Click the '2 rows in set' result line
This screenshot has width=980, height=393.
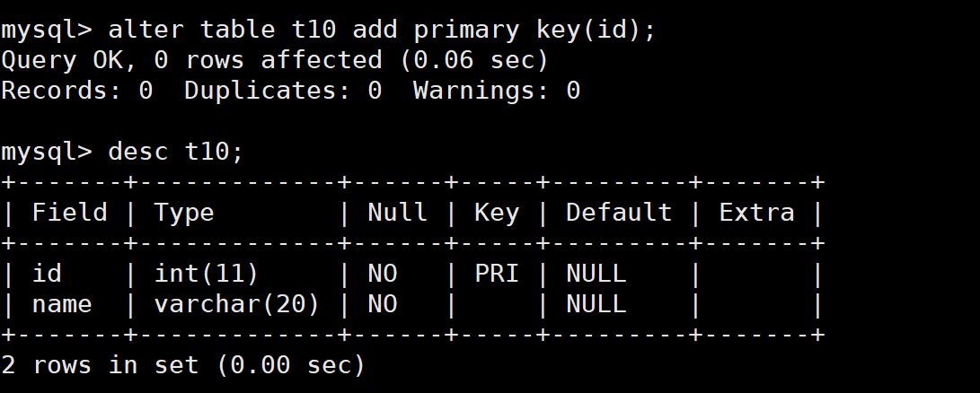coord(183,365)
